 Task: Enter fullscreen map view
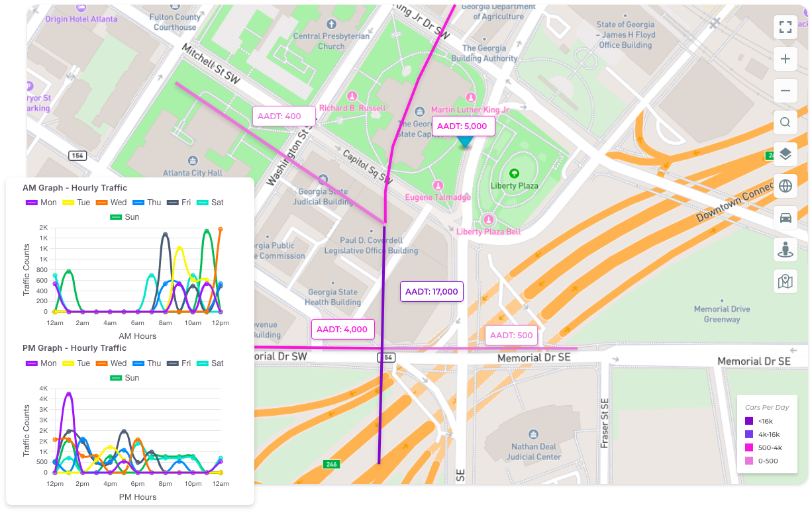coord(786,27)
